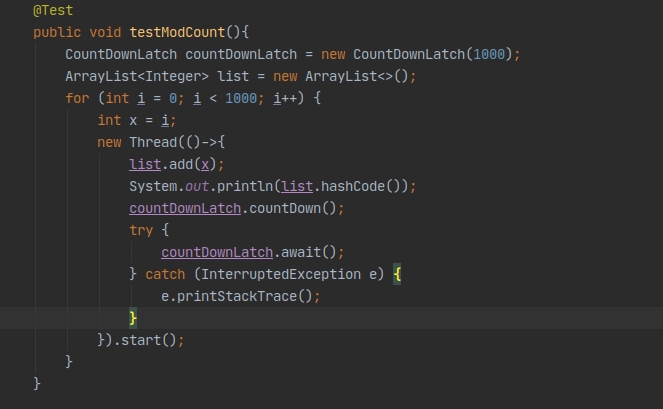Click countDownLatch.await(); call
Viewport: 663px width, 409px height.
pos(253,253)
